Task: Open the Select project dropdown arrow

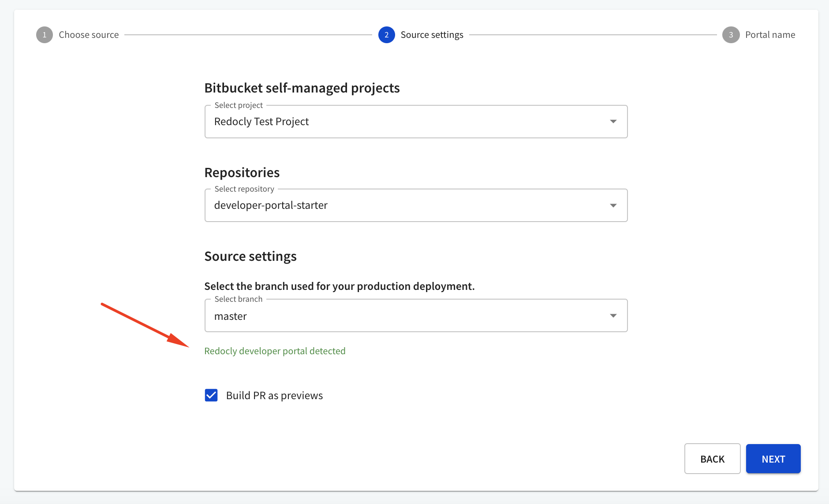Action: click(x=613, y=122)
